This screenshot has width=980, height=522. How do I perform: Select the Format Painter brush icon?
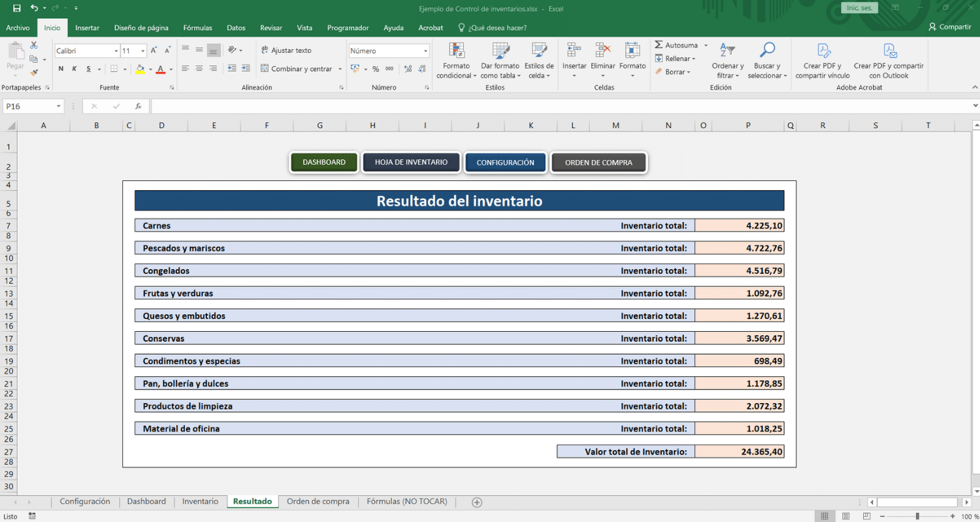pos(34,73)
